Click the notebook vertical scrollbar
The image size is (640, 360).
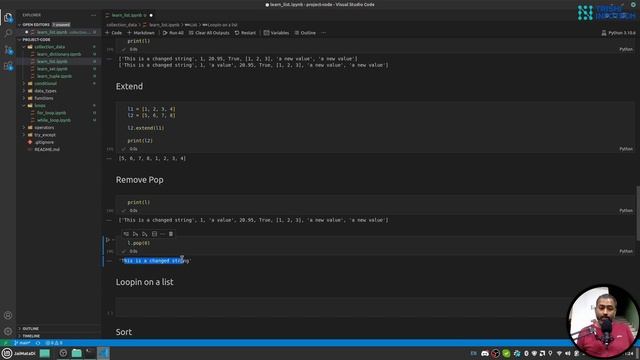click(638, 213)
